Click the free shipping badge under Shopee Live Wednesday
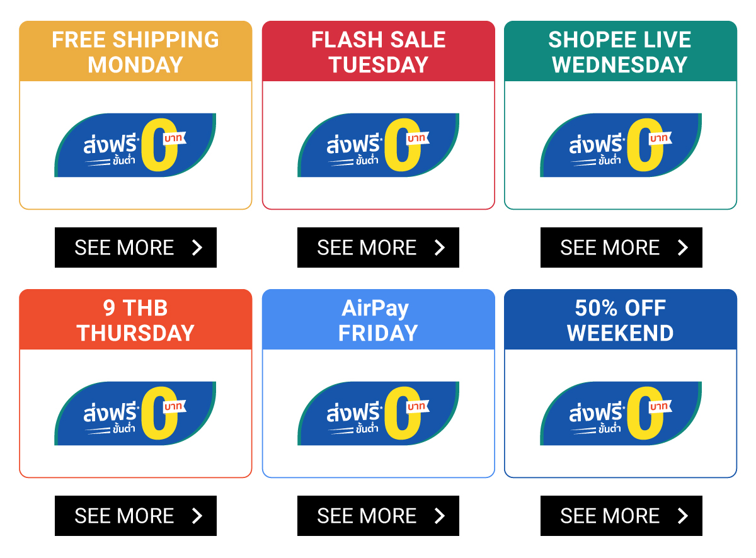Image resolution: width=756 pixels, height=558 pixels. point(621,145)
